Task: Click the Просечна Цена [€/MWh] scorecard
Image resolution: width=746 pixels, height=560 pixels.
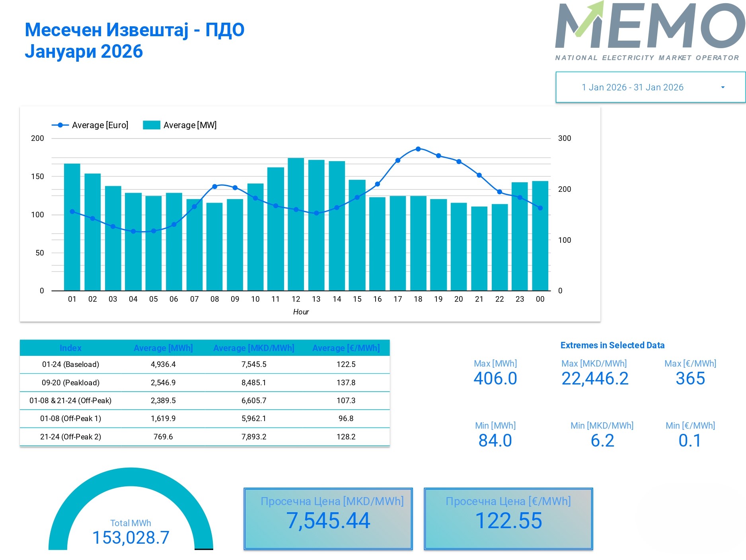Action: pos(508,519)
